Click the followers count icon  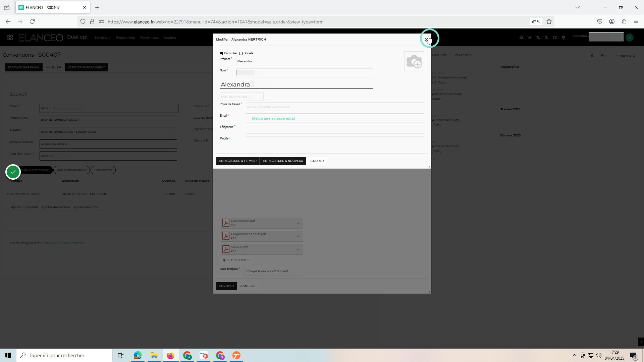(x=603, y=56)
